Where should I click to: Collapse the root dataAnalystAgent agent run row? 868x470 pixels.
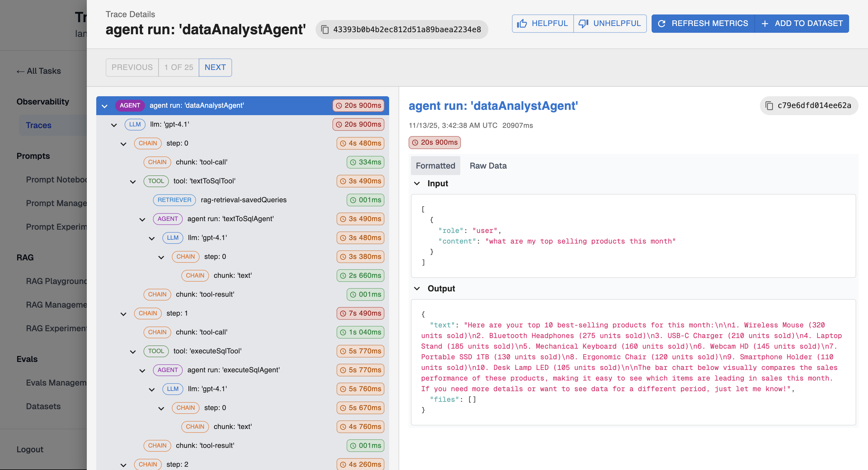pos(105,106)
